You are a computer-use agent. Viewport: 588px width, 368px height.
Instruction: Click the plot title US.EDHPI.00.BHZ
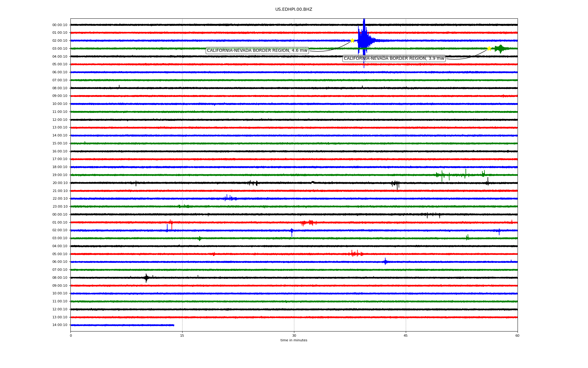click(x=294, y=10)
